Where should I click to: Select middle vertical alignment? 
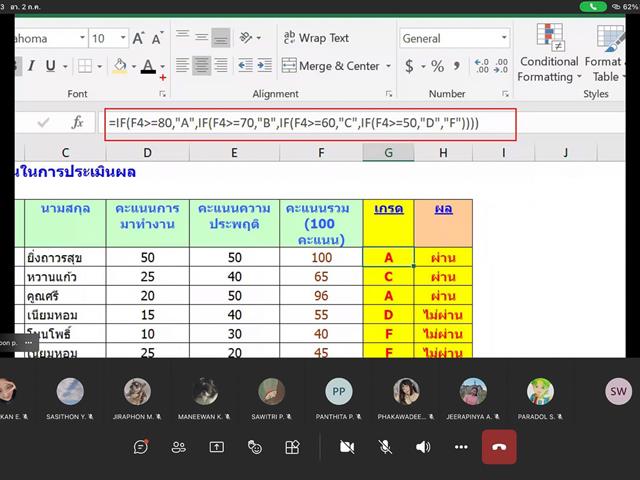[202, 38]
